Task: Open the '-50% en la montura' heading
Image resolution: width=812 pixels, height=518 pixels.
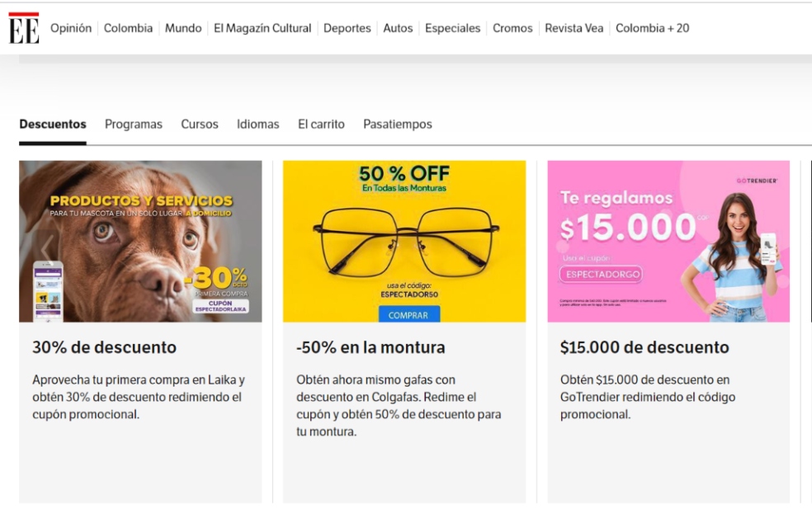Action: tap(371, 347)
